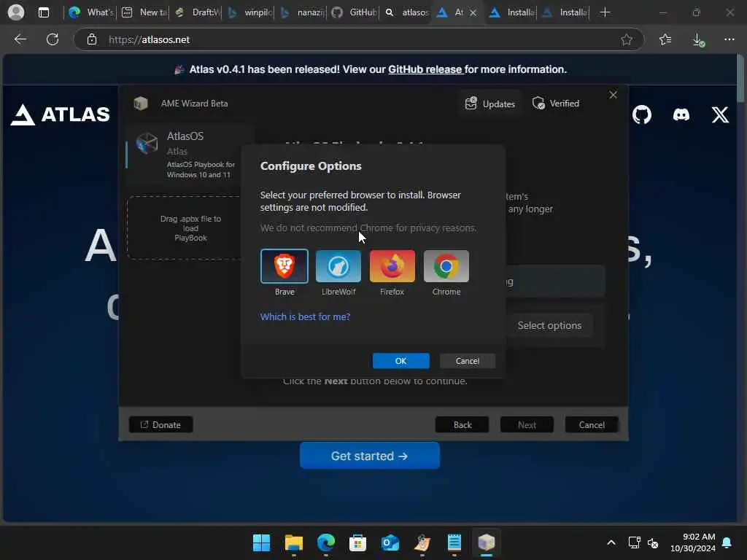Click the Get started button on webpage
The image size is (747, 560).
tap(370, 456)
